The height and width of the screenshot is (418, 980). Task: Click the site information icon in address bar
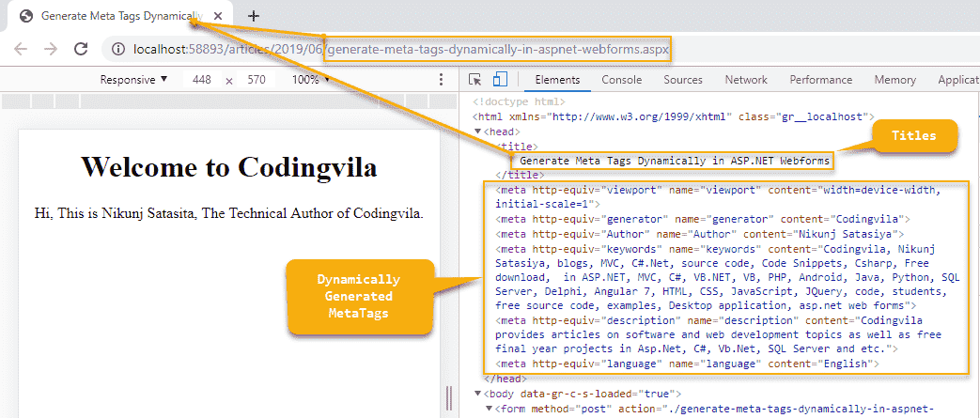pyautogui.click(x=117, y=49)
